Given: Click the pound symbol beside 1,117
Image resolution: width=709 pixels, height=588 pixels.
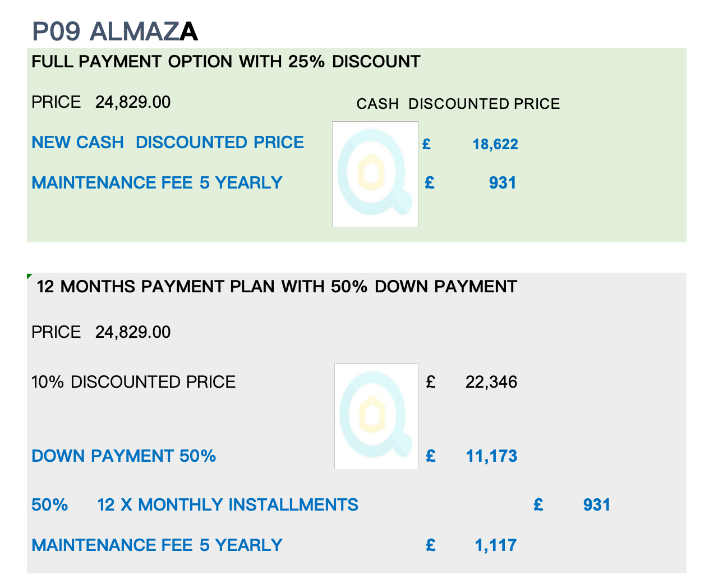Looking at the screenshot, I should (x=431, y=545).
